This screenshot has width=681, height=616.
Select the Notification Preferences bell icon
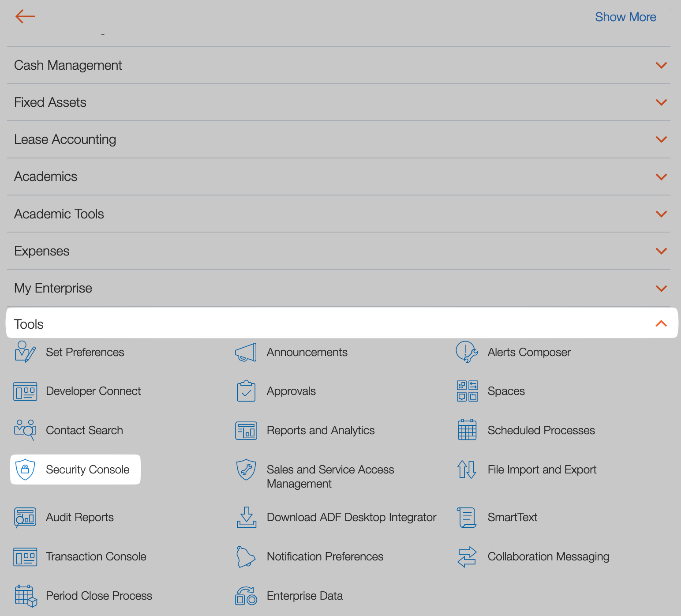[x=246, y=556]
